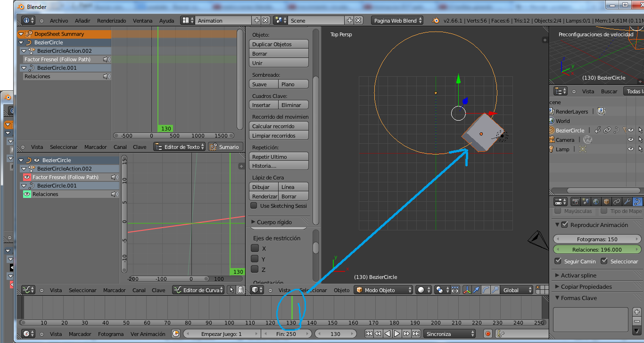Open the Modifiers wrench properties tab
Image resolution: width=644 pixels, height=343 pixels.
[x=627, y=202]
